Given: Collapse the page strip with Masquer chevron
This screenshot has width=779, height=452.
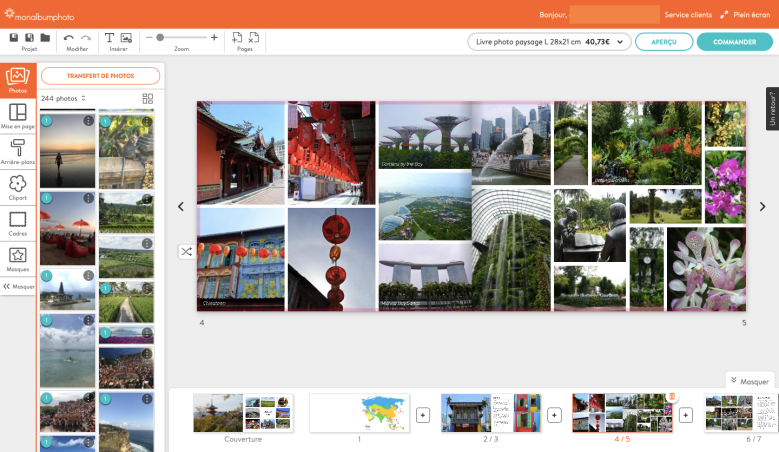Looking at the screenshot, I should [750, 381].
